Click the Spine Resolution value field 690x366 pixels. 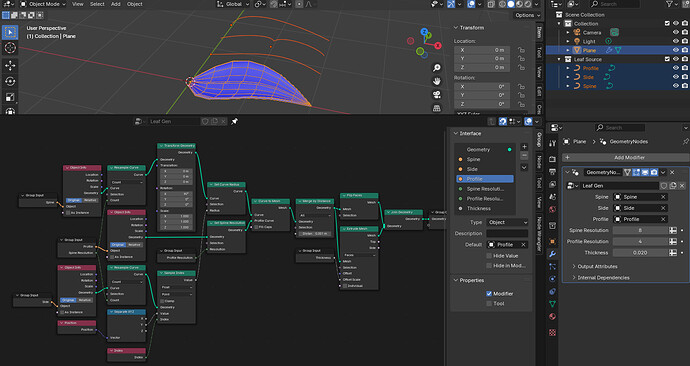[x=640, y=230]
